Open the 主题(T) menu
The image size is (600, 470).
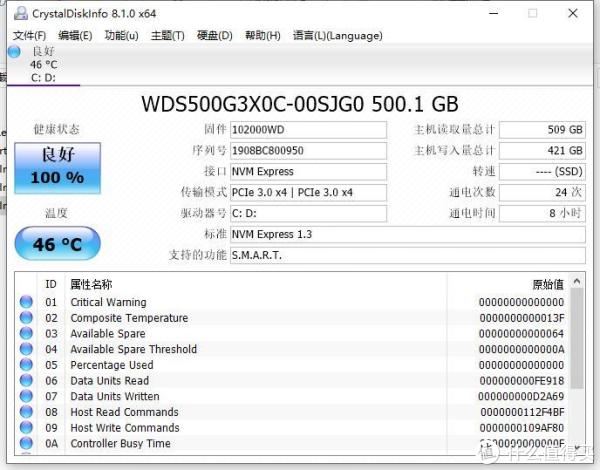point(168,36)
